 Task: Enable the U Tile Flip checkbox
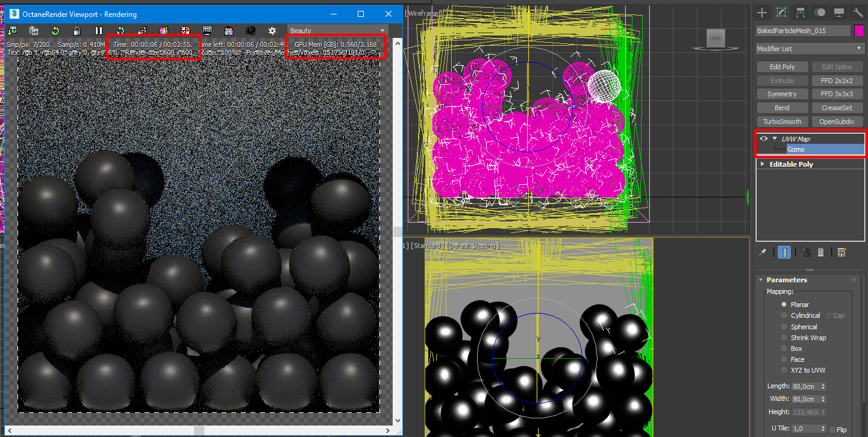coord(832,430)
